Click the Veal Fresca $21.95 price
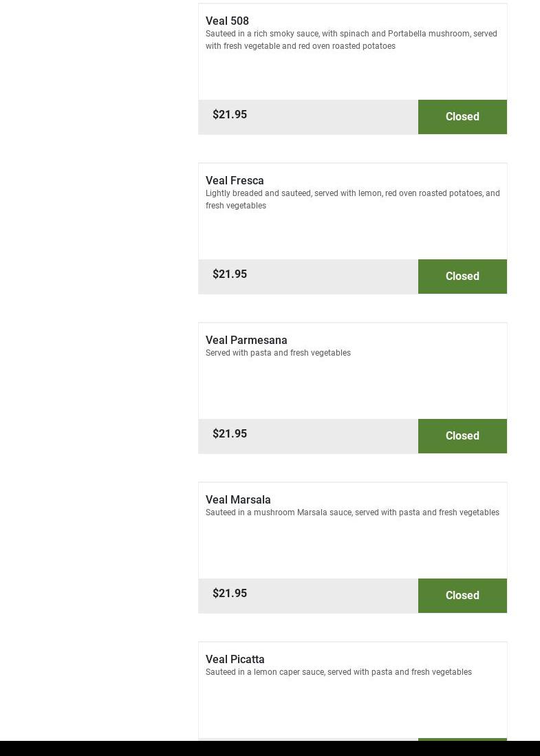This screenshot has height=756, width=540. coord(230,274)
